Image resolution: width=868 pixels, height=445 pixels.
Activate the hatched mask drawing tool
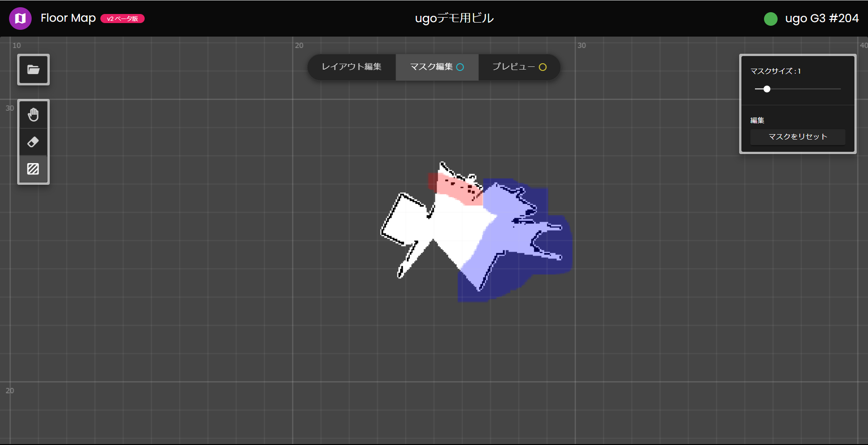pyautogui.click(x=33, y=169)
